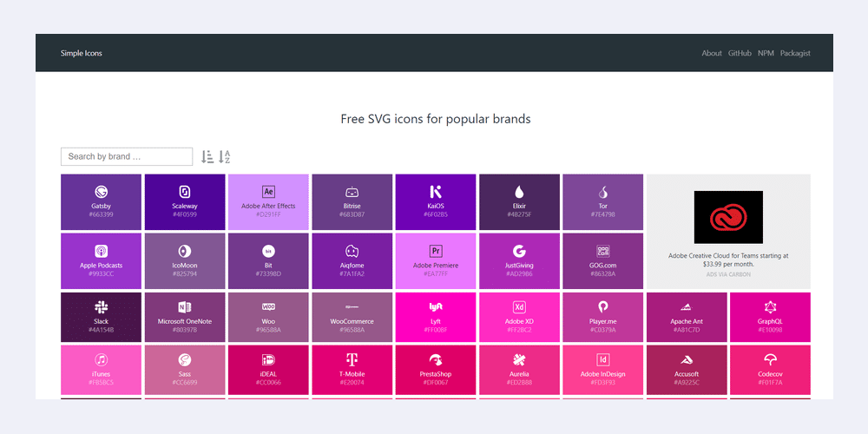Image resolution: width=868 pixels, height=434 pixels.
Task: Click the Gatsby brand icon
Action: point(101,192)
